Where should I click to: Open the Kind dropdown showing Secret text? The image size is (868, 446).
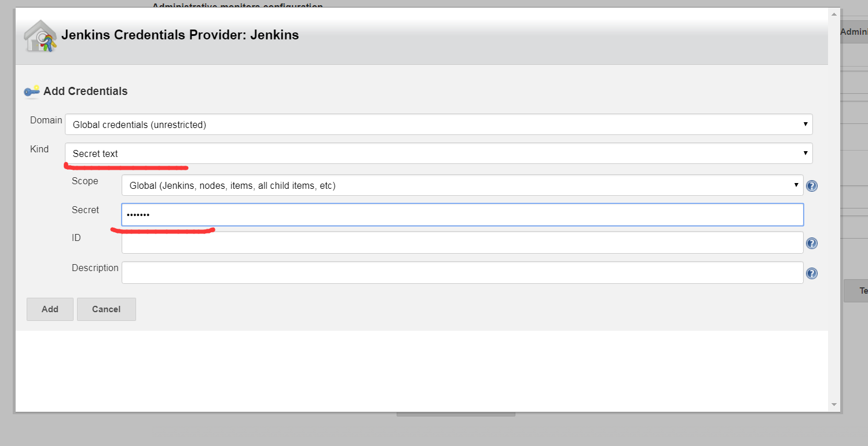click(438, 153)
